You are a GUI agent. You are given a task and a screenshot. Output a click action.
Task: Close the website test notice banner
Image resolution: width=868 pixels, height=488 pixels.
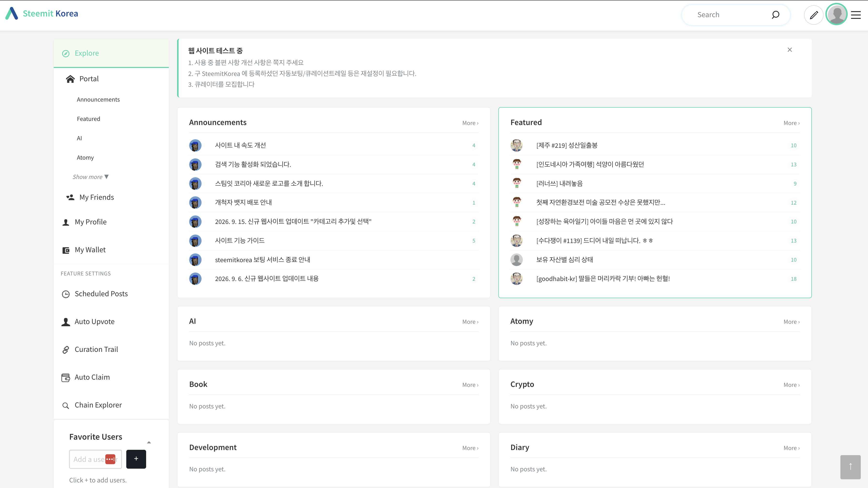tap(789, 50)
